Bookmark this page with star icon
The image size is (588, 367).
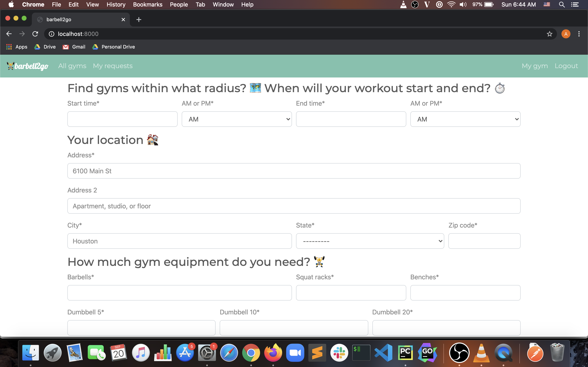point(549,34)
